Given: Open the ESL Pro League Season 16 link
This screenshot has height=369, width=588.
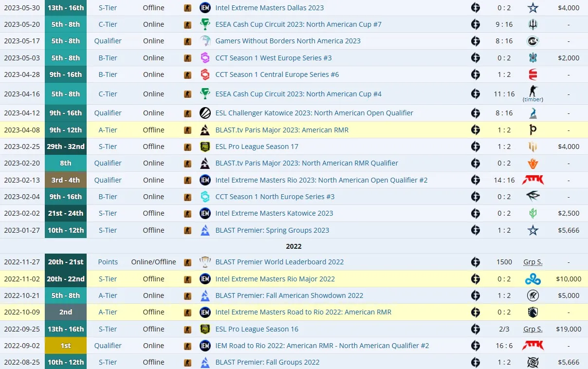Looking at the screenshot, I should coord(257,329).
